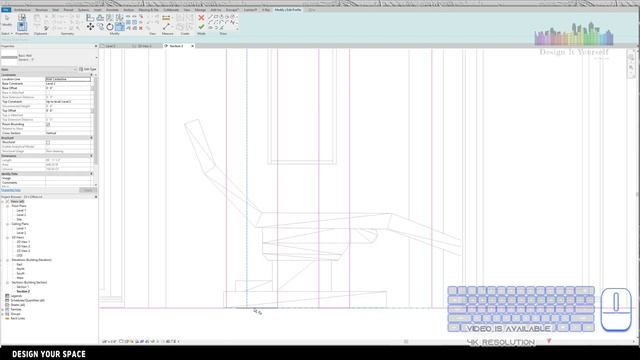
Task: Collapse the Structural property group
Action: [x=91, y=138]
